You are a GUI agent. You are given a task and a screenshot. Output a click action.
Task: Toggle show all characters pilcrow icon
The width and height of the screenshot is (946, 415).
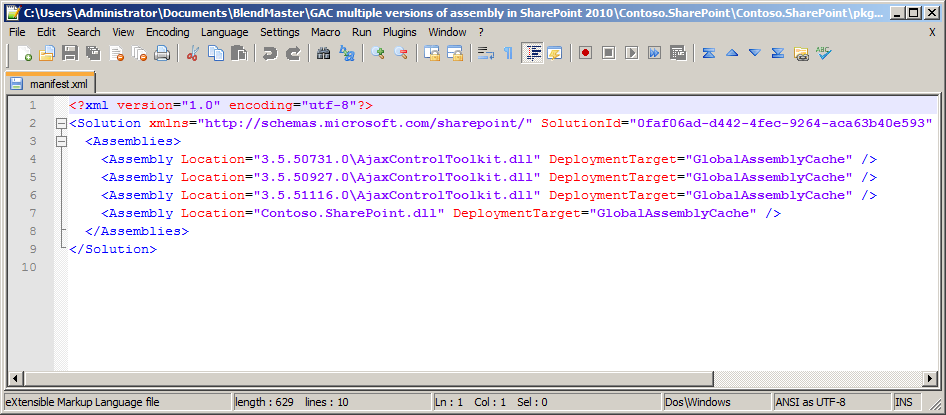[x=509, y=54]
